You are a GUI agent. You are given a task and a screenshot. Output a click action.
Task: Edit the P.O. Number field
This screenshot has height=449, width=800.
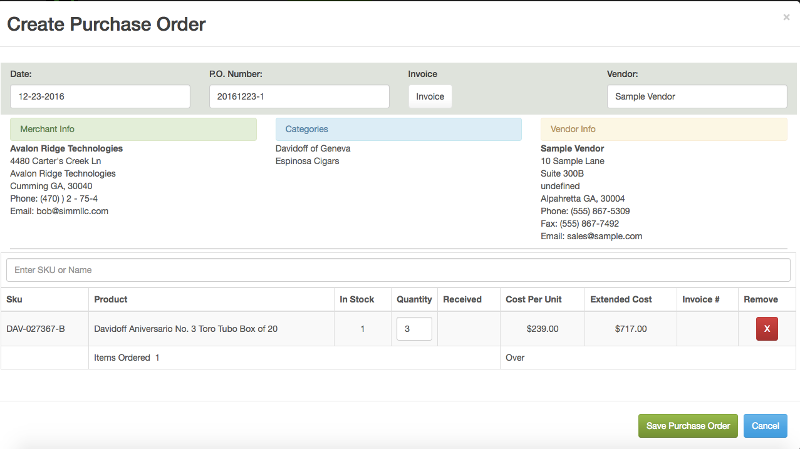point(299,96)
